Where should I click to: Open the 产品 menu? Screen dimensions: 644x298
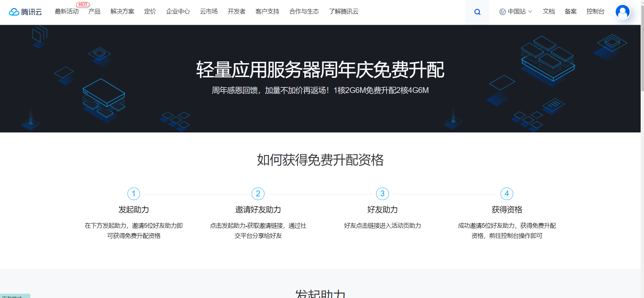[x=94, y=11]
